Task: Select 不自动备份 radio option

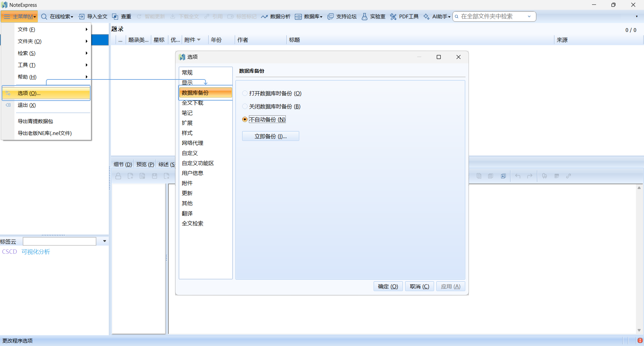Action: pyautogui.click(x=245, y=119)
